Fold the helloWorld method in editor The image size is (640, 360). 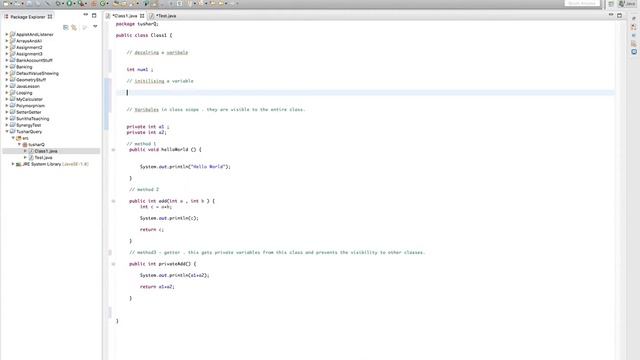tap(113, 150)
